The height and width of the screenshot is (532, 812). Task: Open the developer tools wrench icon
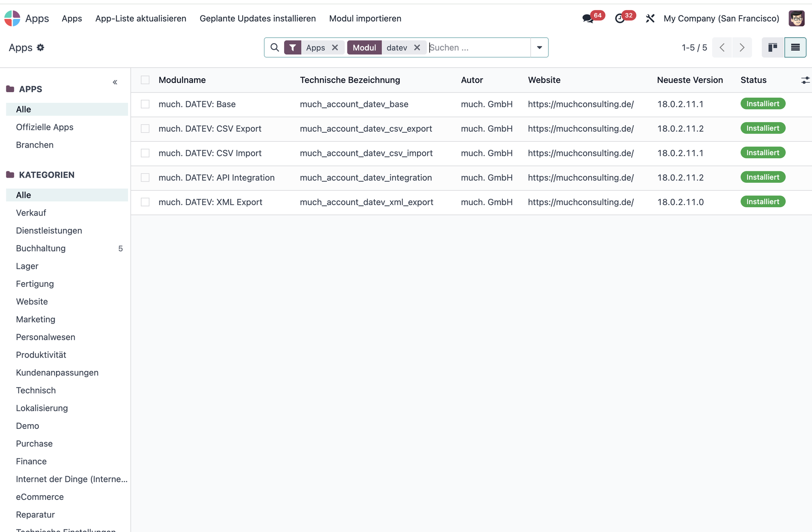click(x=650, y=19)
